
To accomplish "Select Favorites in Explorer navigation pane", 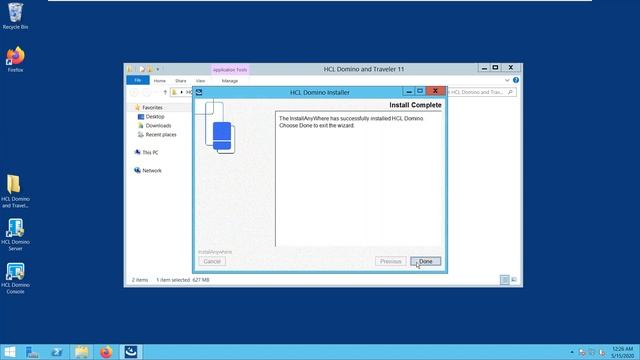I will 152,107.
